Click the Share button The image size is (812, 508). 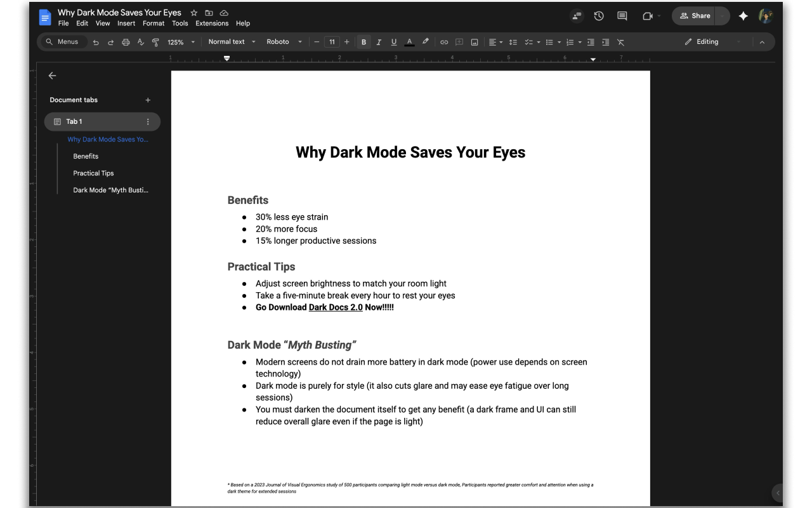694,16
